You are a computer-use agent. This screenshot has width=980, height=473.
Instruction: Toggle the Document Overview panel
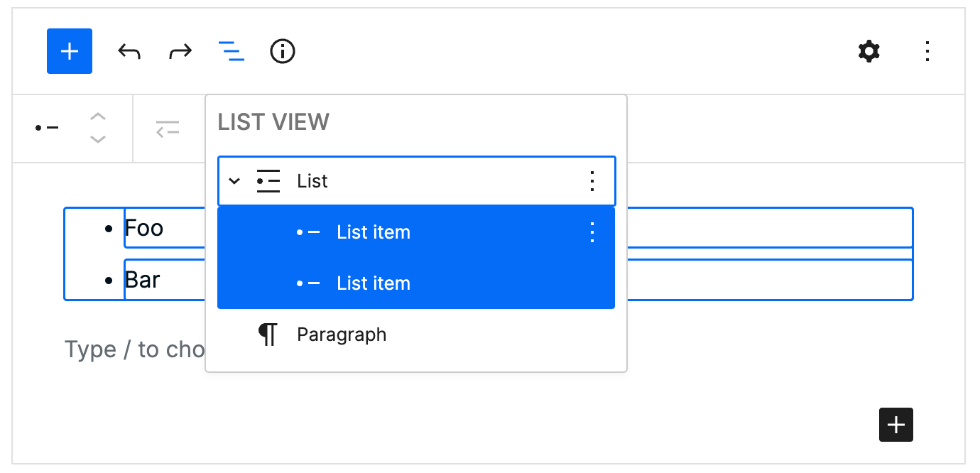pos(231,50)
